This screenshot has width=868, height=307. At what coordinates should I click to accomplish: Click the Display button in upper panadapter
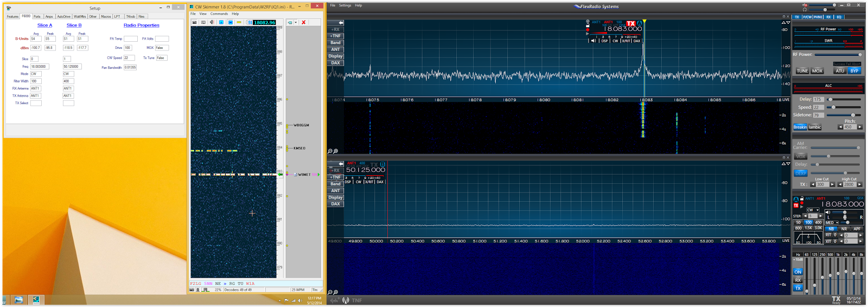tap(336, 56)
